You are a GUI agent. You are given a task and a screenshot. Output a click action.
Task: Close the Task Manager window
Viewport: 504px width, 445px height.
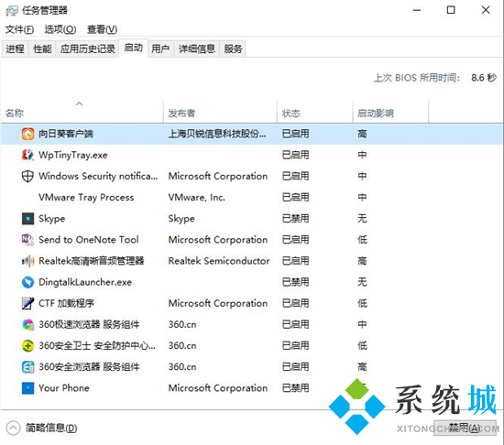pyautogui.click(x=486, y=10)
